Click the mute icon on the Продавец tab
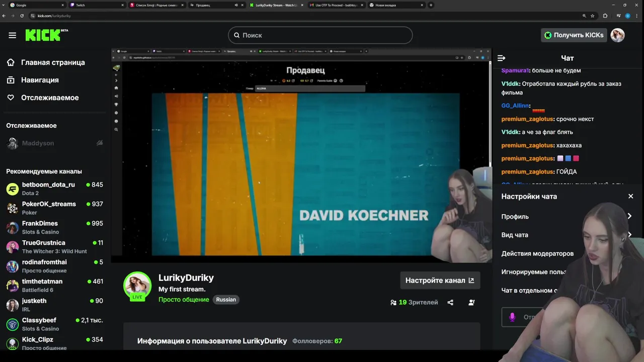644x362 pixels. [236, 5]
